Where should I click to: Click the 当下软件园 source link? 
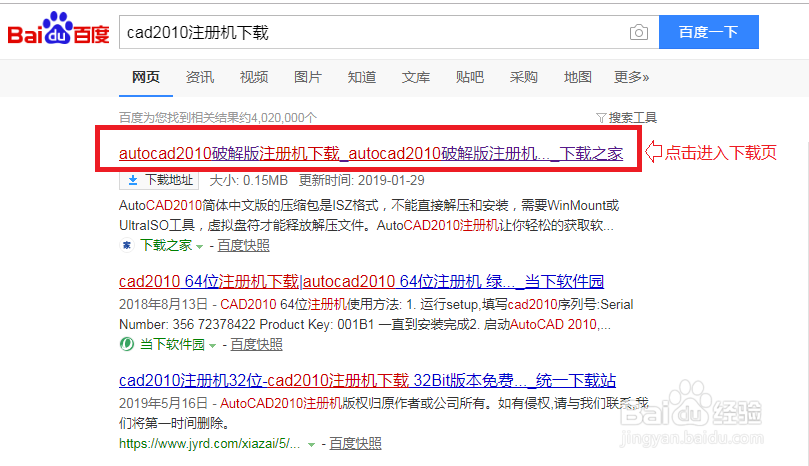[x=172, y=344]
